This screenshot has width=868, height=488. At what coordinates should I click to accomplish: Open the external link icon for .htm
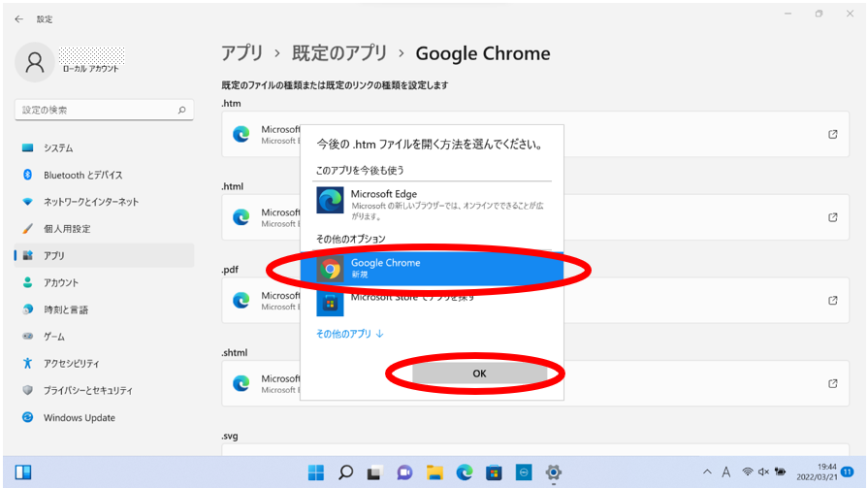tap(832, 134)
